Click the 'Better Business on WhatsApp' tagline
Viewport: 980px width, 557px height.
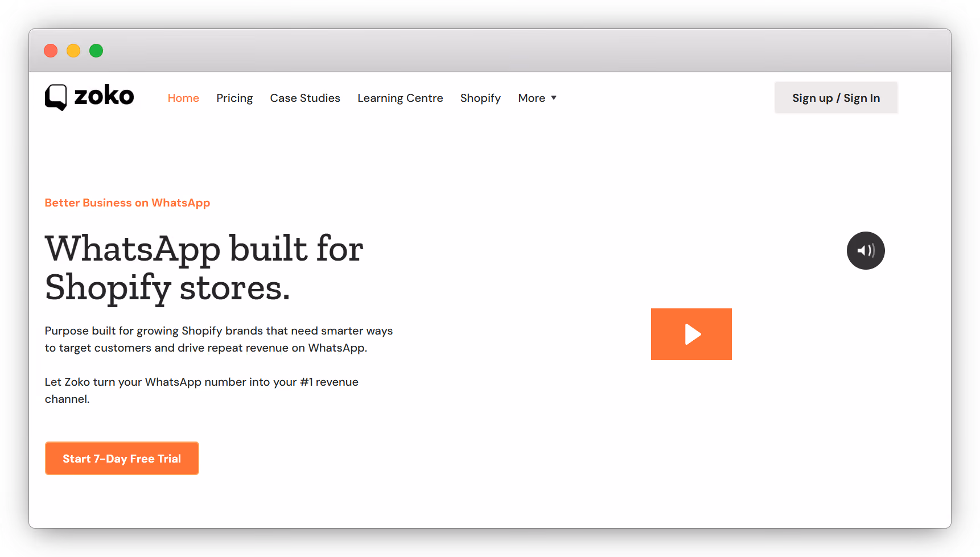[127, 203]
